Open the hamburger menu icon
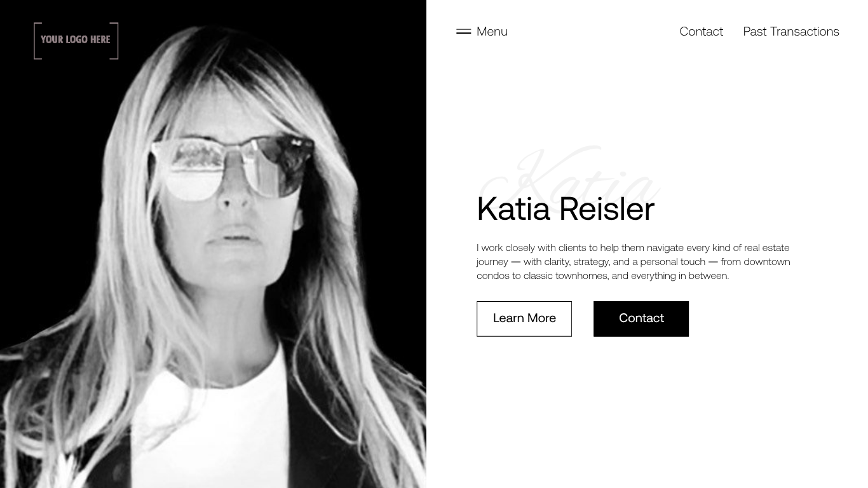Viewport: 868px width, 488px height. 463,31
